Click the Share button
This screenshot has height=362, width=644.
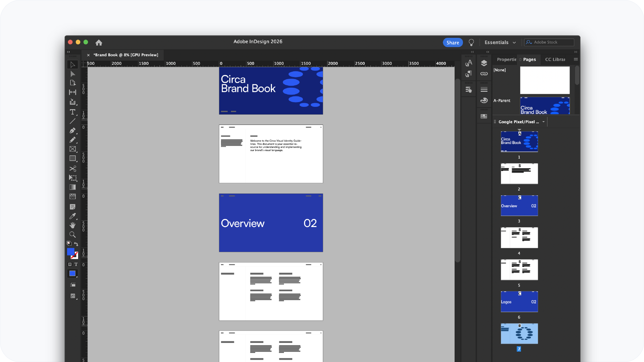coord(453,43)
